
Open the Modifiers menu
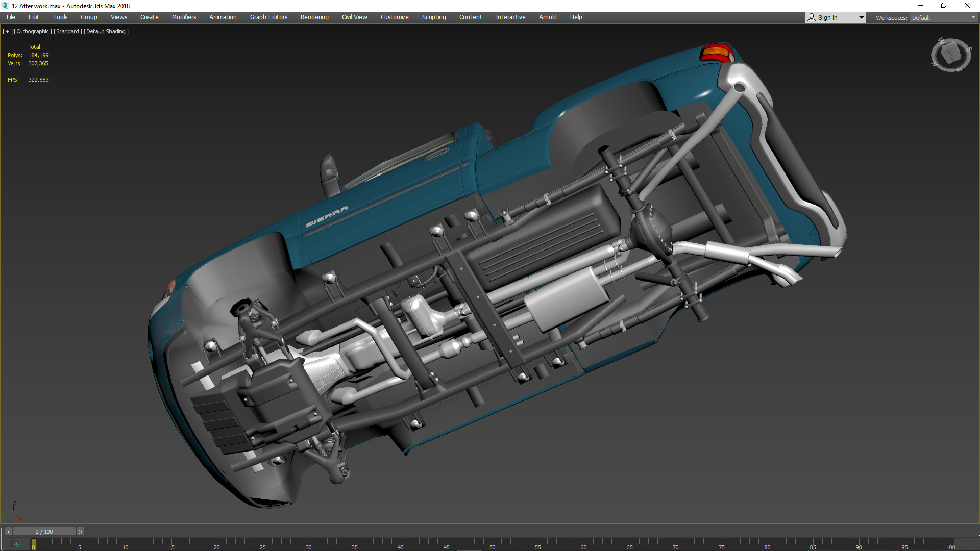pyautogui.click(x=184, y=17)
